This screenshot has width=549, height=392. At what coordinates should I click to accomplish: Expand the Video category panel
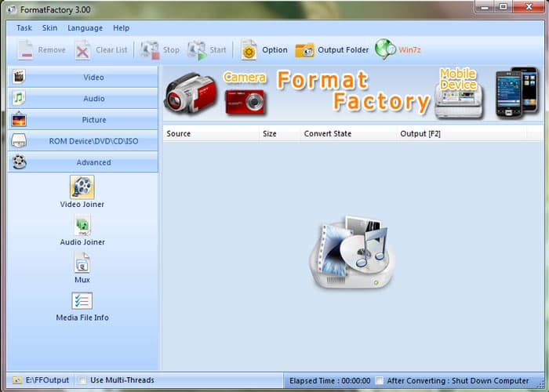click(x=83, y=77)
